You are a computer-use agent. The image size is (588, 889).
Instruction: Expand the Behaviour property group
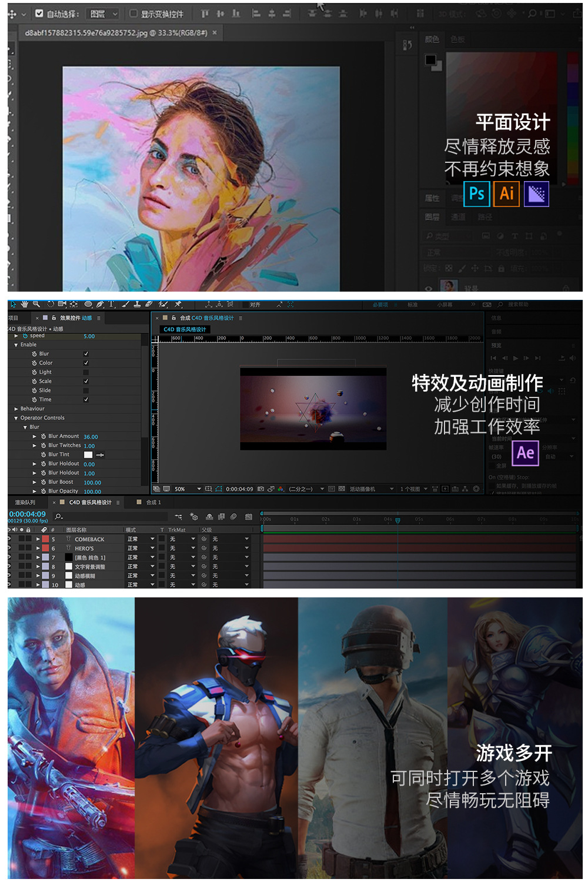pyautogui.click(x=16, y=409)
